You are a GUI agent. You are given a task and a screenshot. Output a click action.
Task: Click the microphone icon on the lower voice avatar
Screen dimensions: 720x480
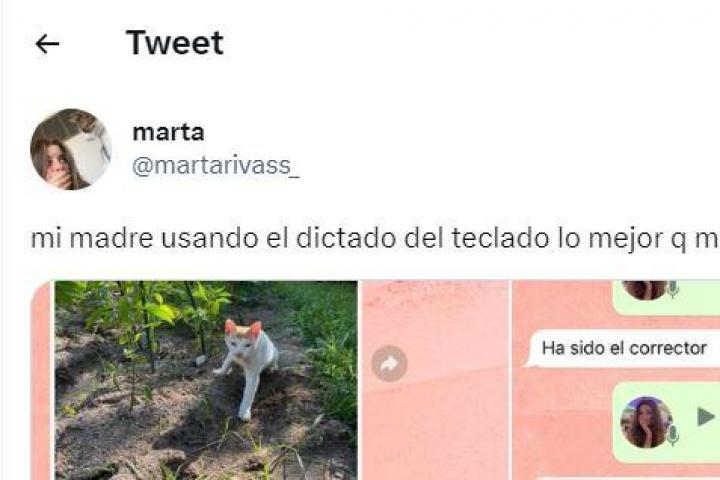coord(673,435)
